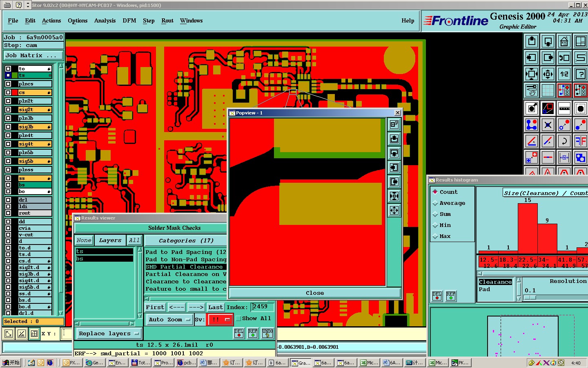Click the connected blue dots net icon

pos(532,125)
